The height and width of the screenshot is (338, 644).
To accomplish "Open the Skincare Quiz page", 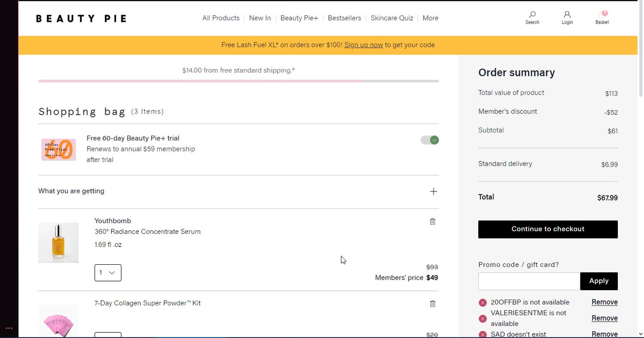I will point(392,18).
